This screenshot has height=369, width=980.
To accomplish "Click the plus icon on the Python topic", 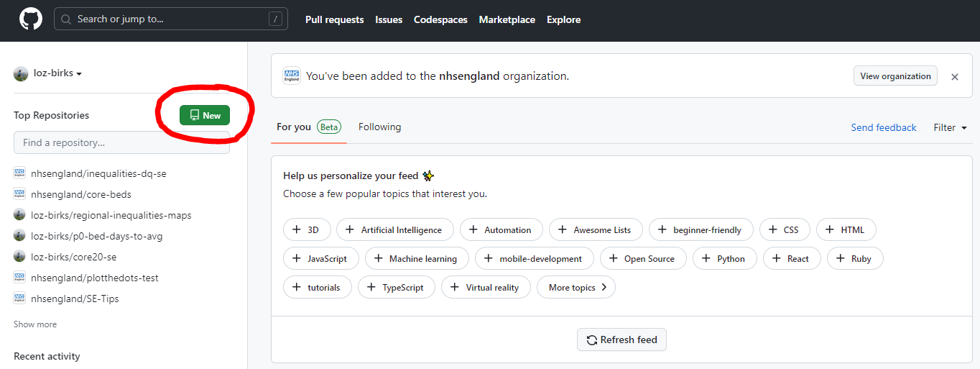I will [706, 259].
